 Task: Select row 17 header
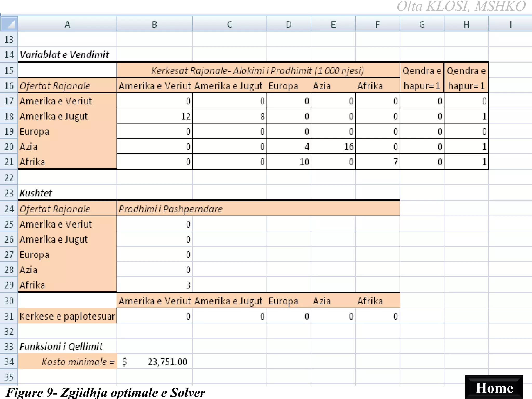pyautogui.click(x=9, y=101)
